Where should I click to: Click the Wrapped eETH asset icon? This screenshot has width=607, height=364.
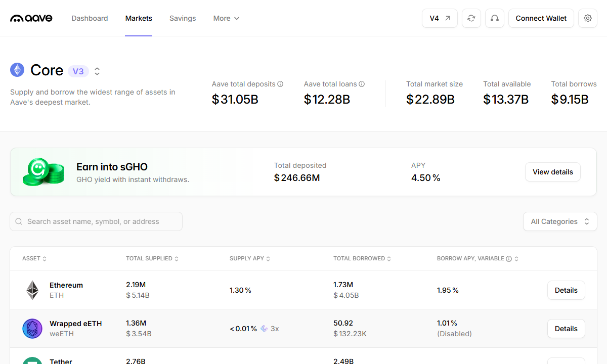coord(32,329)
